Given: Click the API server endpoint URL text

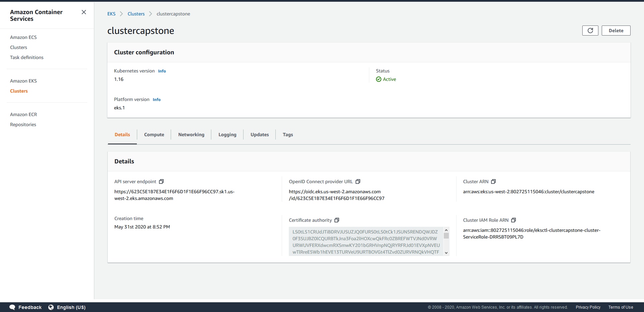Looking at the screenshot, I should 174,195.
